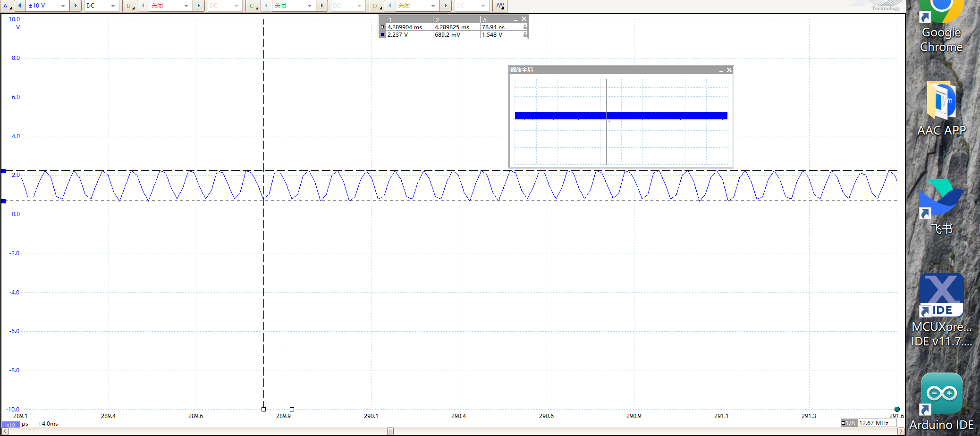This screenshot has width=980, height=436.
Task: Click the x1.0 horizontal zoom indicator
Action: 11,424
